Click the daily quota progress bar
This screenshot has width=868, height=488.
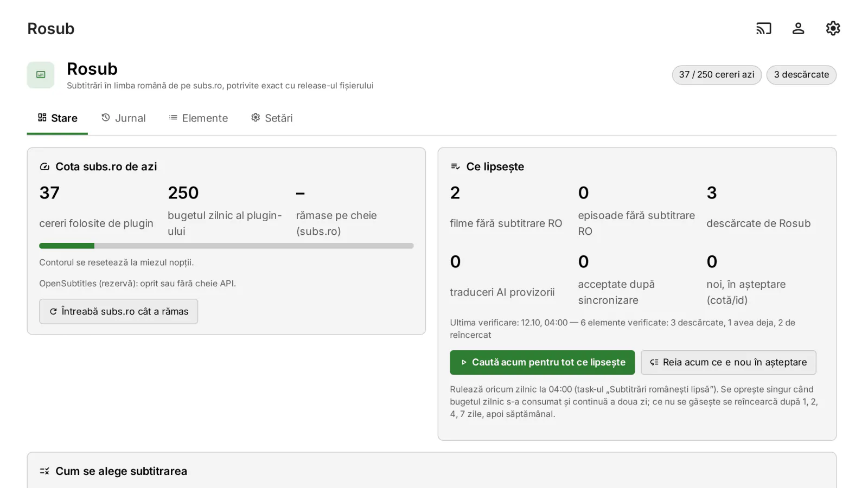226,246
